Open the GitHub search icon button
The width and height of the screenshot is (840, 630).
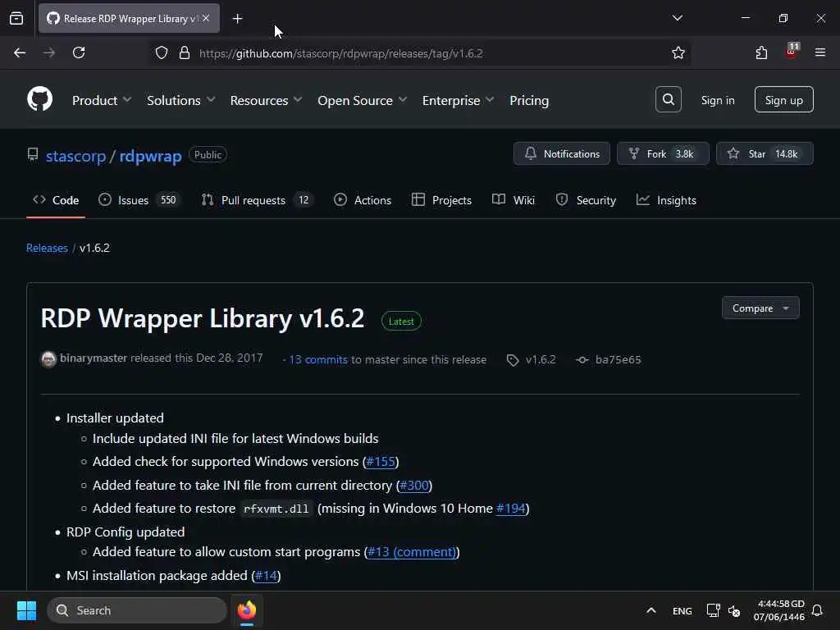click(x=668, y=99)
